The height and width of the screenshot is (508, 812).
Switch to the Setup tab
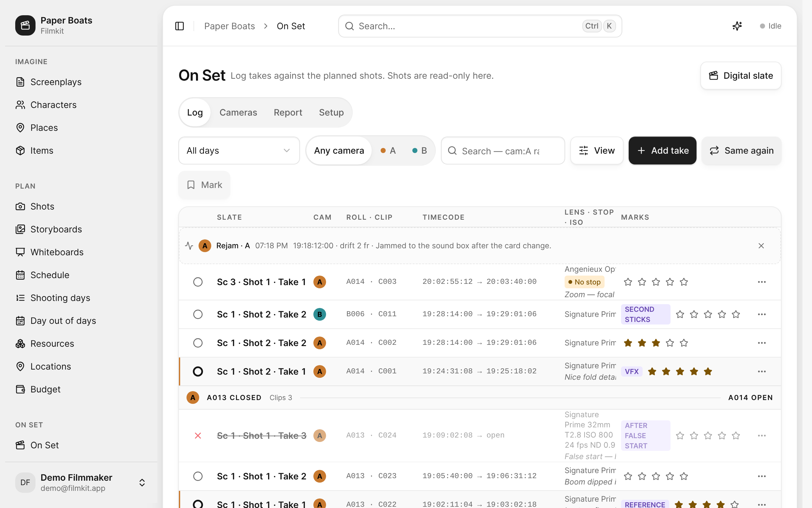[331, 112]
